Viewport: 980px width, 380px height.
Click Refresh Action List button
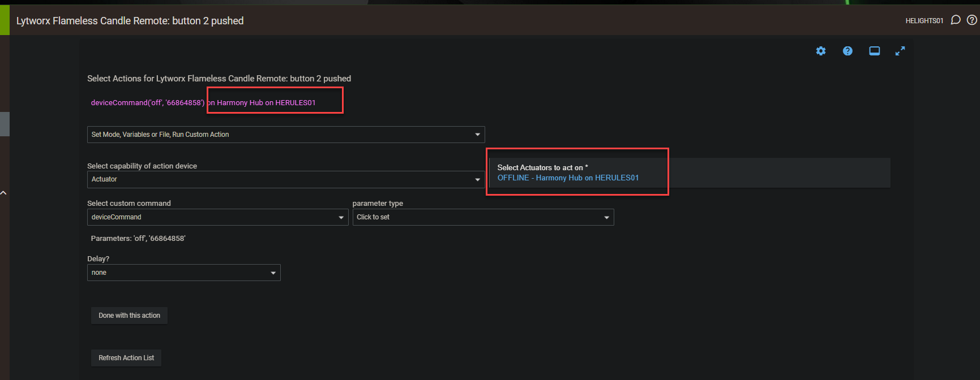point(126,358)
